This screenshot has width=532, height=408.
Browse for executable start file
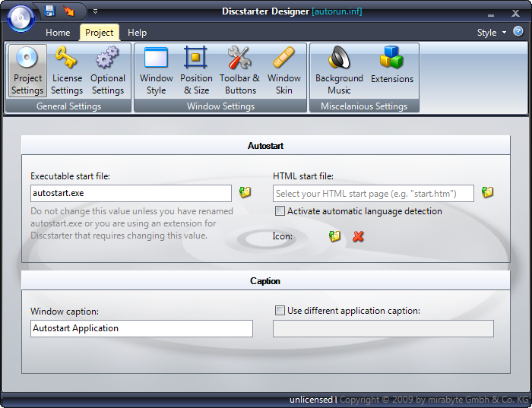coord(245,192)
